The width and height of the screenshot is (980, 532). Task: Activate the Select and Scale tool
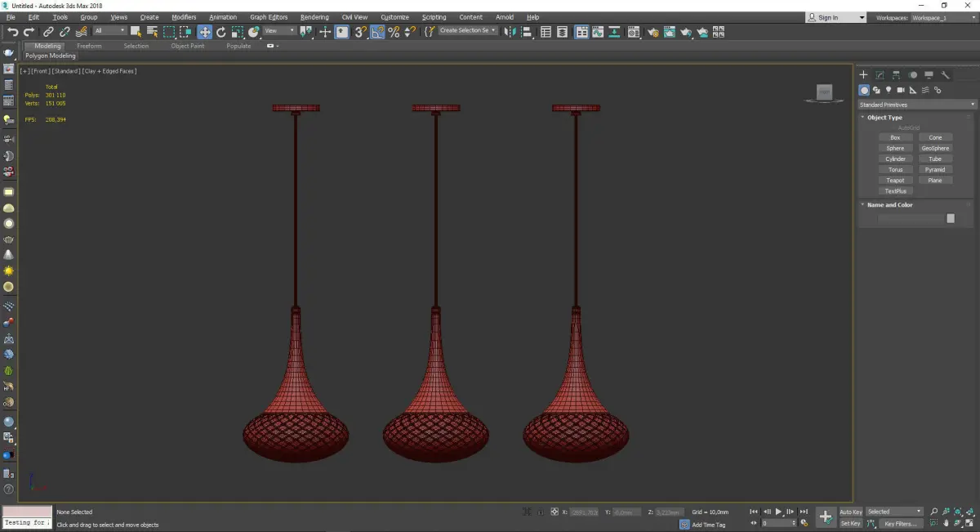[x=237, y=32]
